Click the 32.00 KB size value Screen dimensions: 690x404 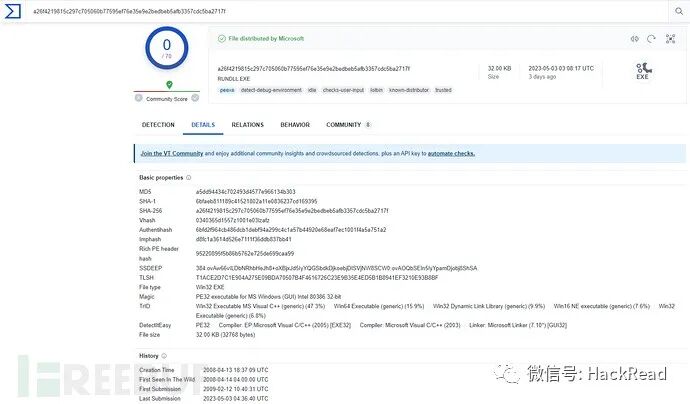(499, 69)
